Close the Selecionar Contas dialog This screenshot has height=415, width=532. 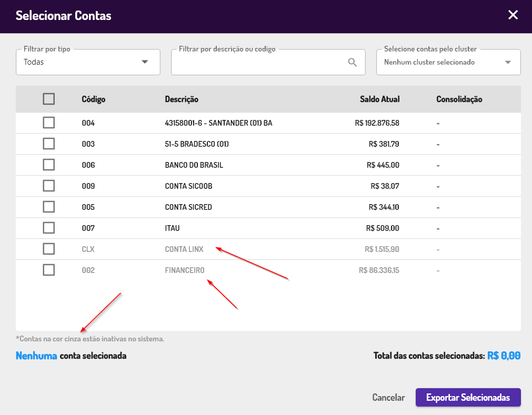(x=513, y=15)
